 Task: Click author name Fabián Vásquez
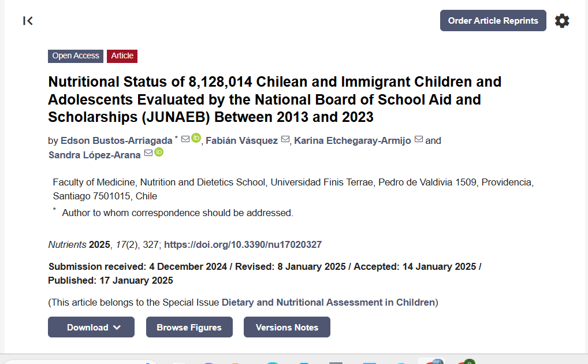click(x=241, y=140)
